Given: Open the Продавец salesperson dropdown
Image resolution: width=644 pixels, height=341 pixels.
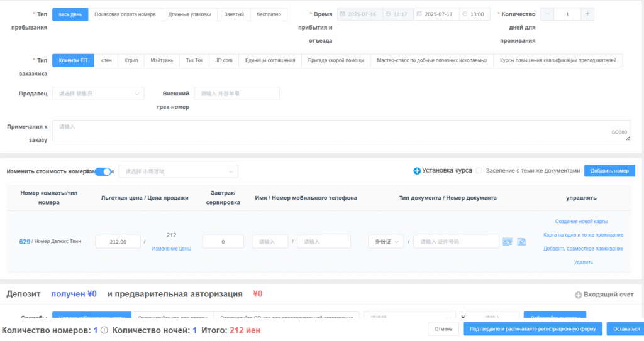Looking at the screenshot, I should click(x=98, y=94).
